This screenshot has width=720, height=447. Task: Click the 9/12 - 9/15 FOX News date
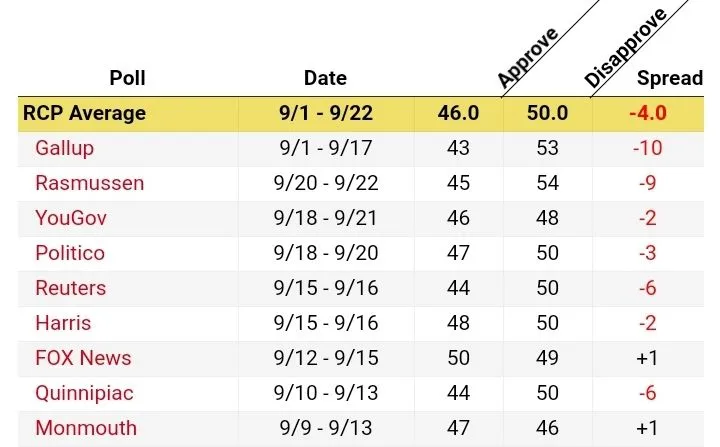[325, 358]
